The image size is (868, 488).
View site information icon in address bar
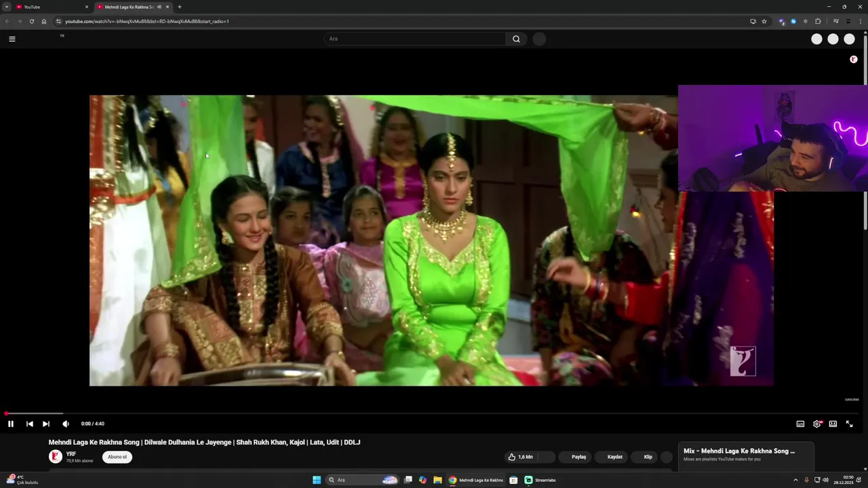point(58,21)
